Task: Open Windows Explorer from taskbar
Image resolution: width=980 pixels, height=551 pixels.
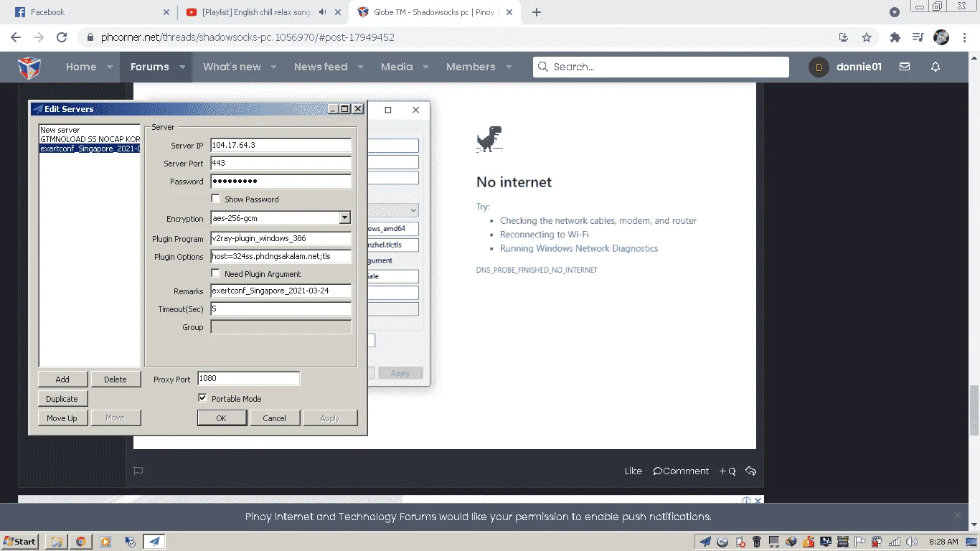Action: click(x=57, y=542)
